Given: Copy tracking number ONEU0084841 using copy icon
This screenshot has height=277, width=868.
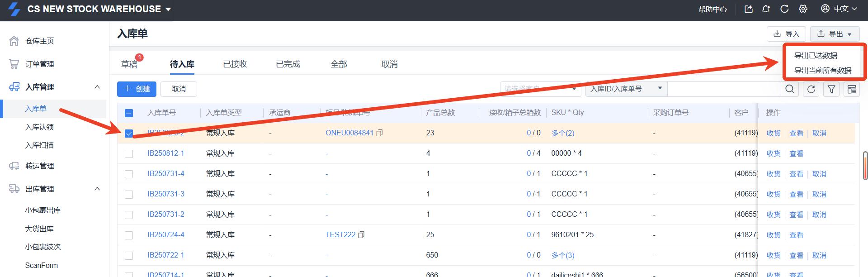Looking at the screenshot, I should point(380,133).
